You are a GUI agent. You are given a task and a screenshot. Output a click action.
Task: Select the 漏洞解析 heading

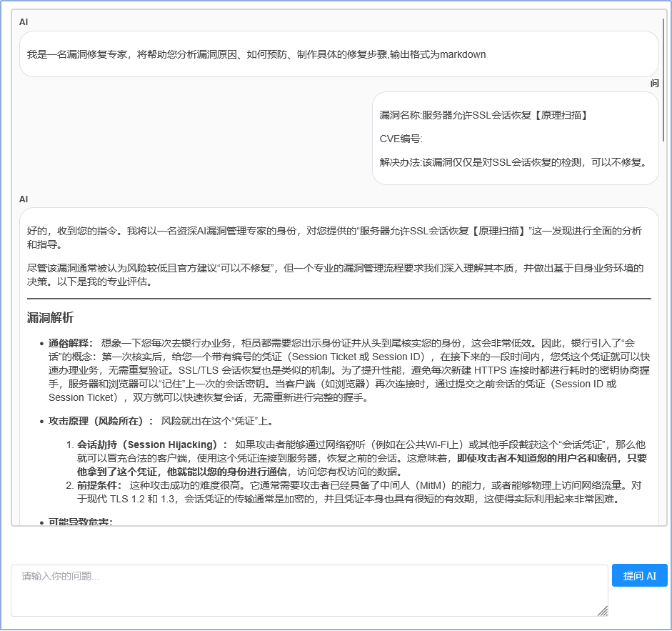point(50,318)
